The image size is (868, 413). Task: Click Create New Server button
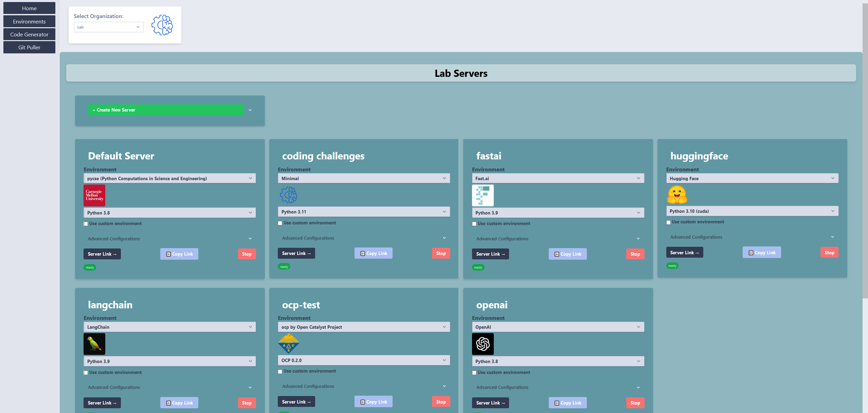click(166, 110)
